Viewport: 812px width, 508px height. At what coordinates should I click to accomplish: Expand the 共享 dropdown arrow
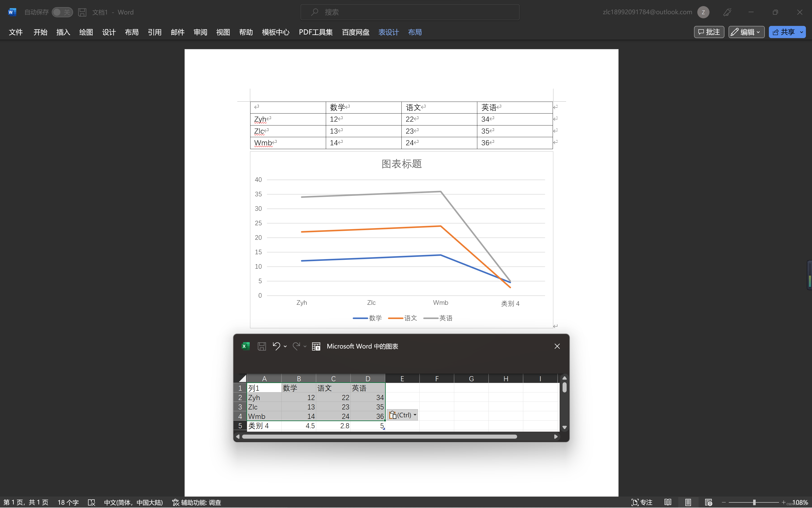coord(802,32)
